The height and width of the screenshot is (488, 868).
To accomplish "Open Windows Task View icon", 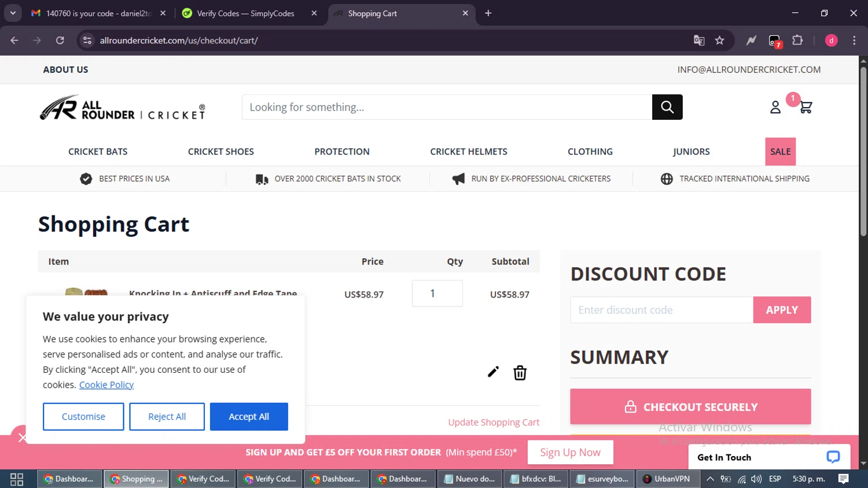I will pyautogui.click(x=17, y=479).
